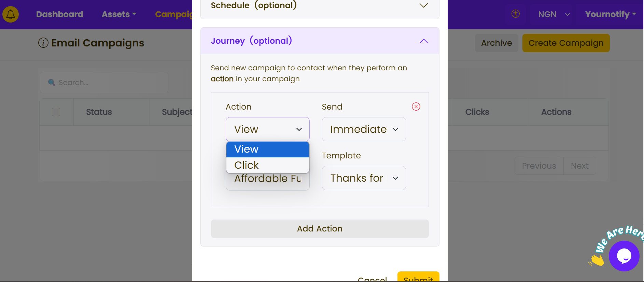This screenshot has height=282, width=644.
Task: Open the chat support bubble
Action: click(624, 256)
